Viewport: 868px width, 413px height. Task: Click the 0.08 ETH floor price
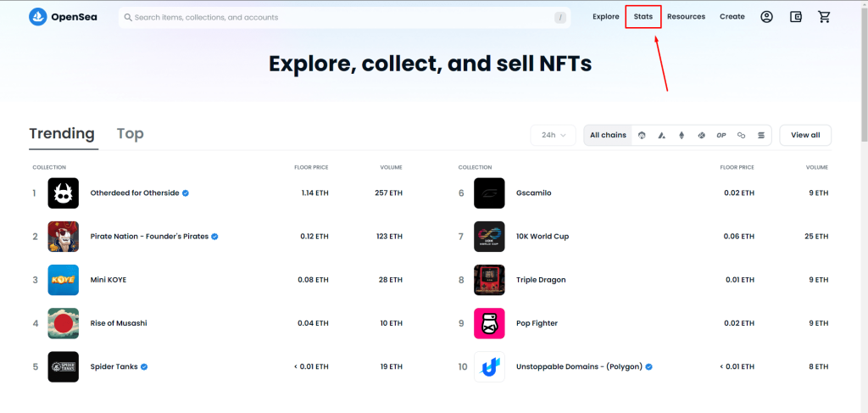[x=314, y=280]
